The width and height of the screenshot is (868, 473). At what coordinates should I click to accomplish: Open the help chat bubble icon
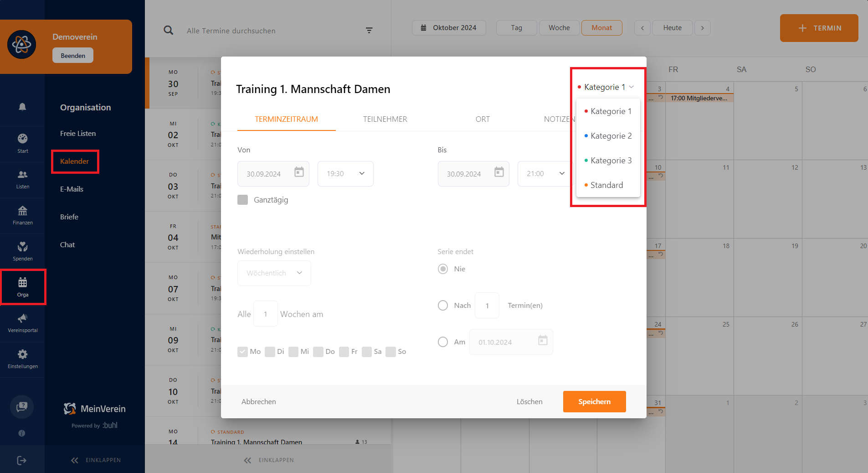coord(22,407)
